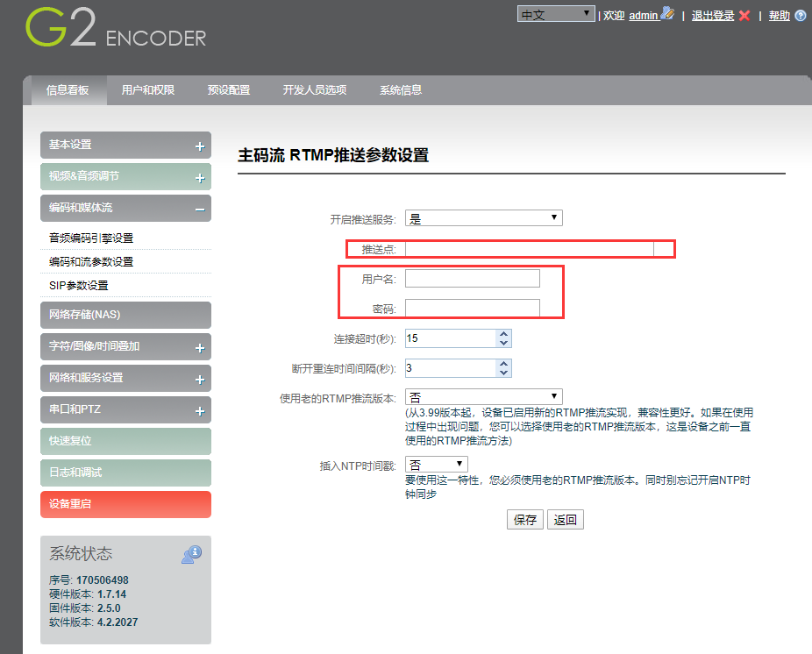Switch to the 预设配置 tab
Image resolution: width=812 pixels, height=654 pixels.
228,90
